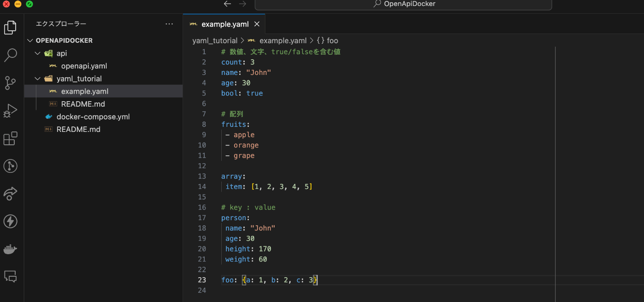
Task: Click the OpenApiDocker command center search
Action: click(x=403, y=4)
